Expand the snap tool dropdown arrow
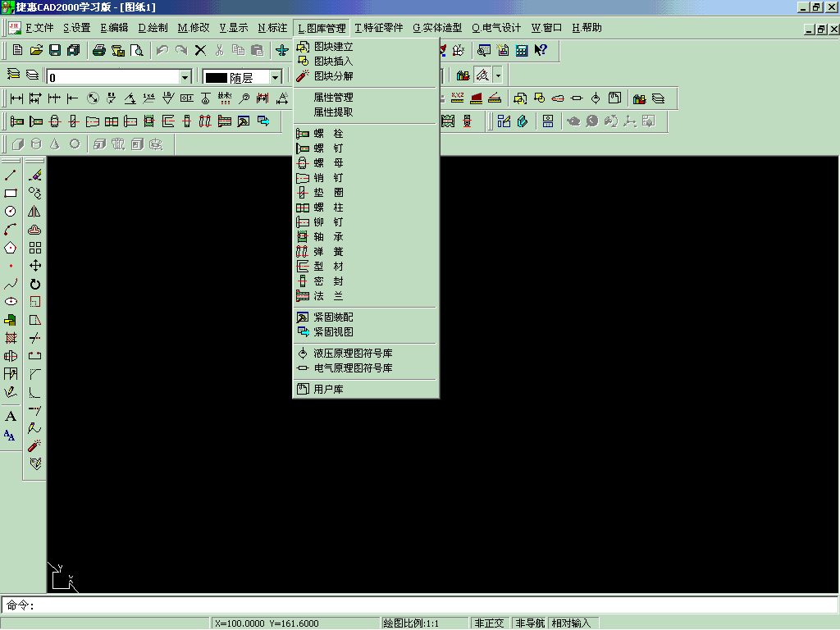The image size is (840, 630). point(497,75)
